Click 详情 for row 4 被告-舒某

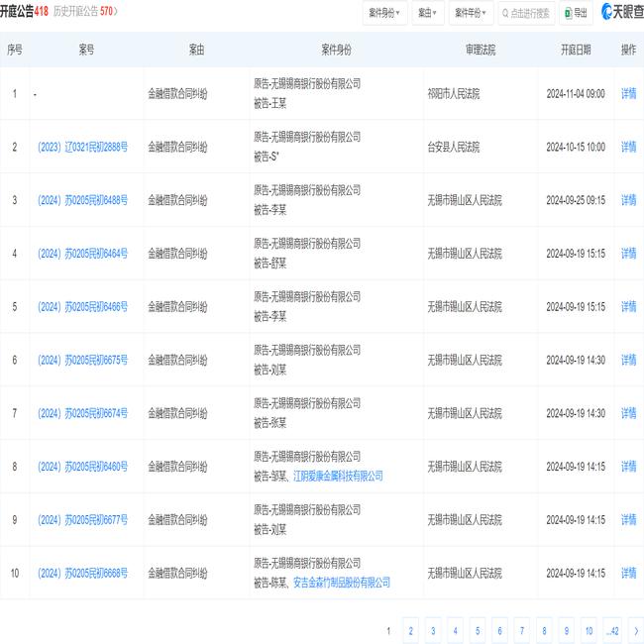click(628, 254)
